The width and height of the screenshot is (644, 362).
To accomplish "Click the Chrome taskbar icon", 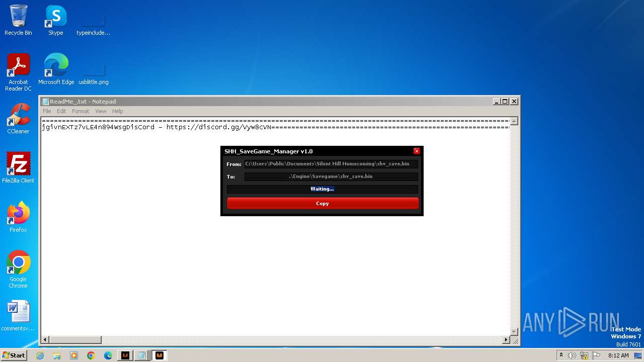I will [x=91, y=355].
